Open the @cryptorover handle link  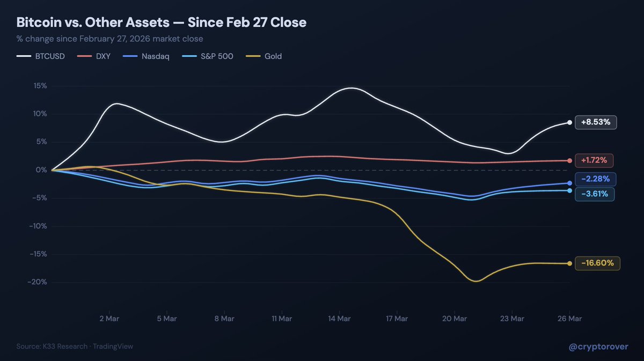coord(598,347)
